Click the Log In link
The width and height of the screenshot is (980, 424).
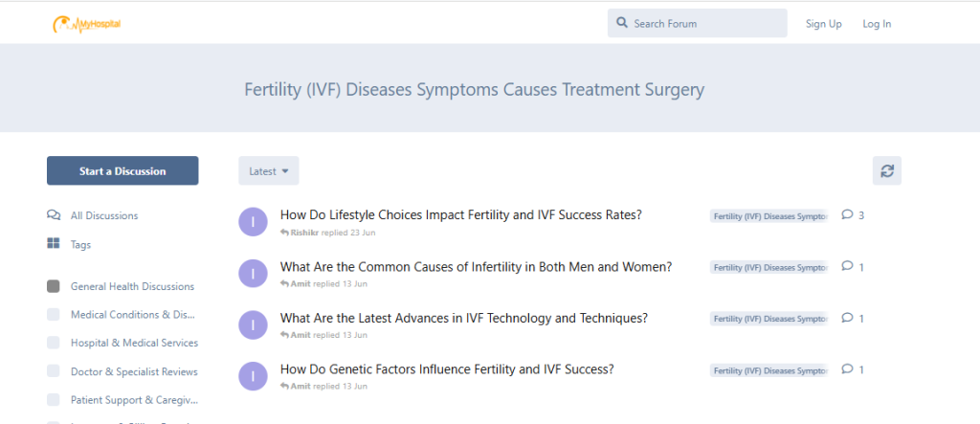876,24
